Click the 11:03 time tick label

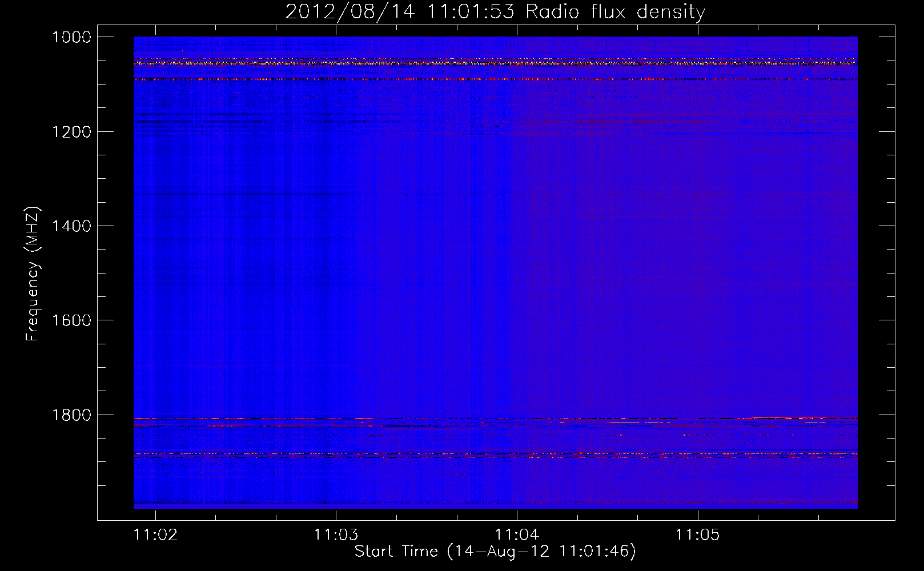[x=336, y=534]
